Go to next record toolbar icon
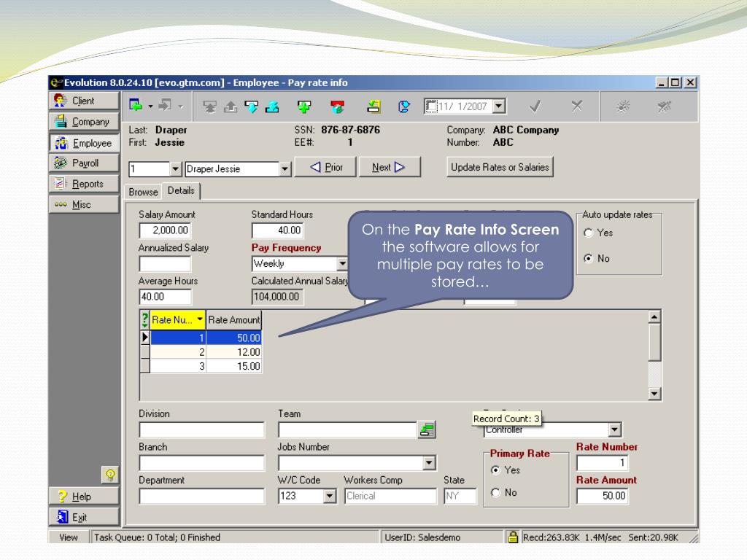The height and width of the screenshot is (560, 747). (251, 106)
